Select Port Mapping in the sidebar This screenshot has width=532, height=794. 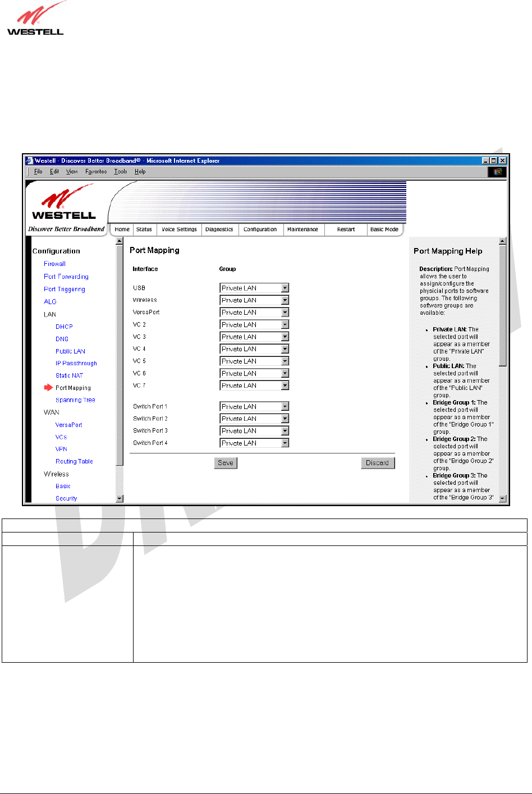click(x=73, y=388)
